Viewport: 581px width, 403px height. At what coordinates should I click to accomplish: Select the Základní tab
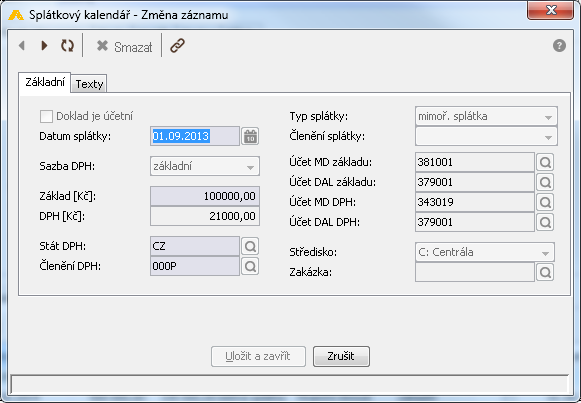pyautogui.click(x=45, y=82)
